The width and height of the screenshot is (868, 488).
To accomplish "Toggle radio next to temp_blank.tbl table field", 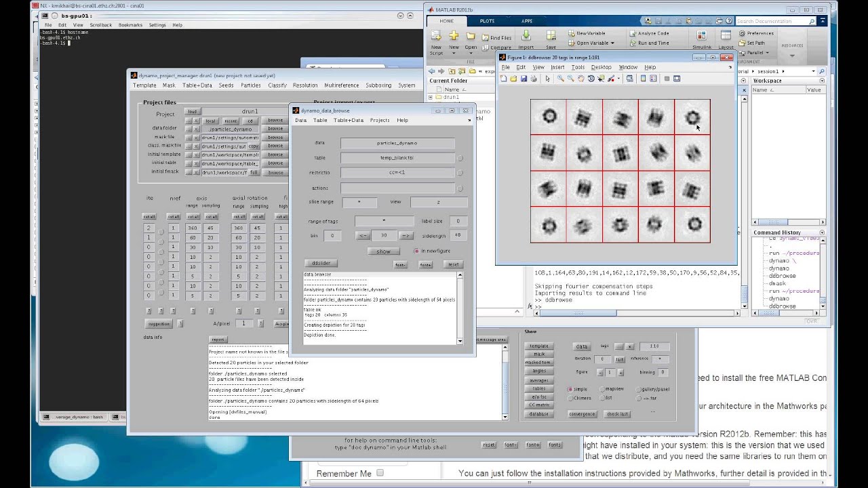I will (460, 158).
